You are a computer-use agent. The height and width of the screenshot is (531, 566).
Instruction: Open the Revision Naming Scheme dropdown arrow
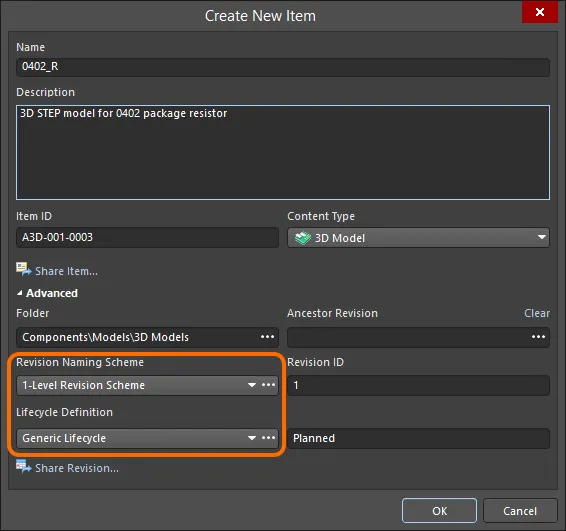point(252,385)
